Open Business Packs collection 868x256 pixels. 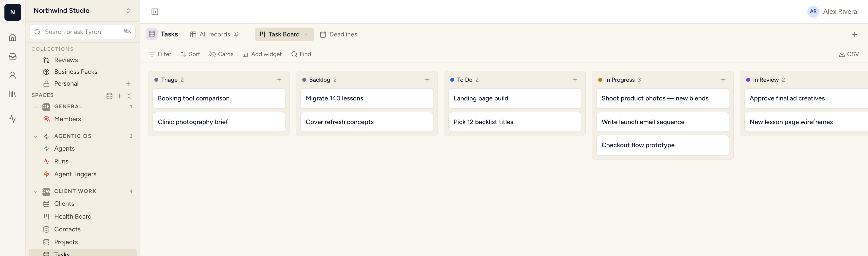pos(83,72)
